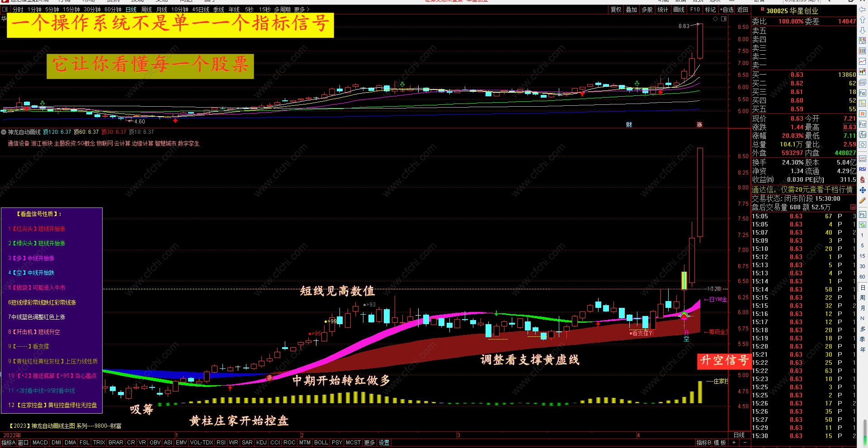
Task: Open the 设置 indicator settings
Action: point(384,443)
